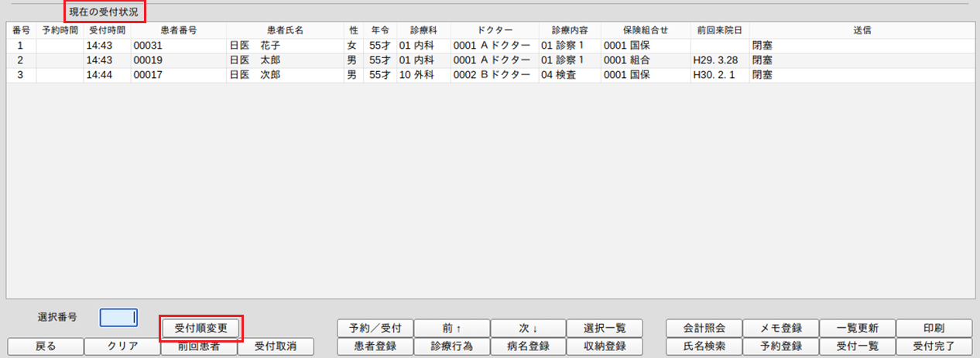This screenshot has width=980, height=358.
Task: Select patient name 日医 太郎
Action: pyautogui.click(x=255, y=60)
